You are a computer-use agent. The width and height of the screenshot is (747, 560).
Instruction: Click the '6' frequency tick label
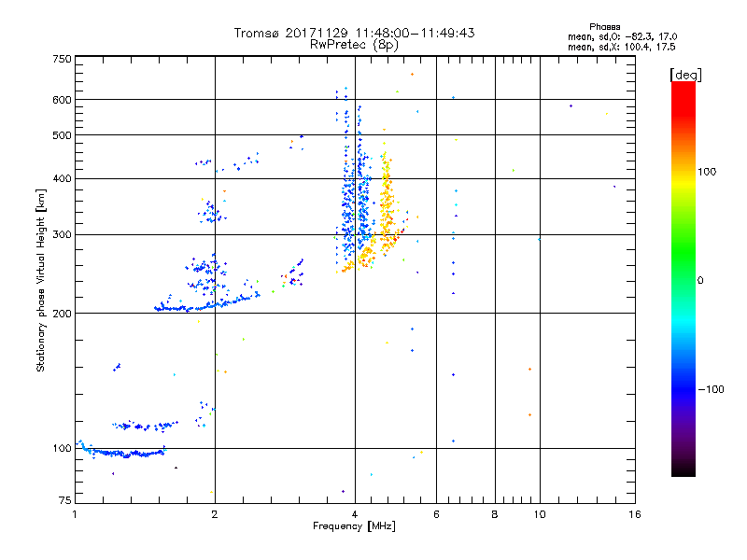[436, 514]
